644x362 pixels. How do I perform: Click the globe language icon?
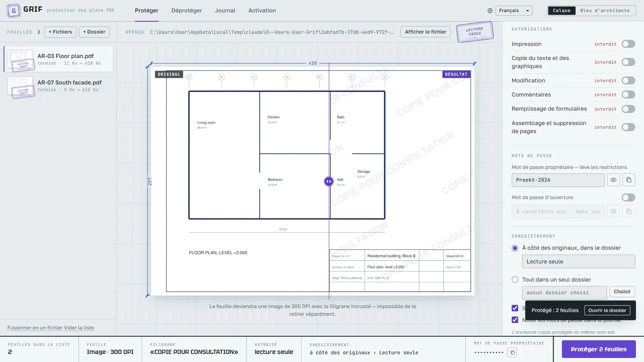click(x=490, y=10)
